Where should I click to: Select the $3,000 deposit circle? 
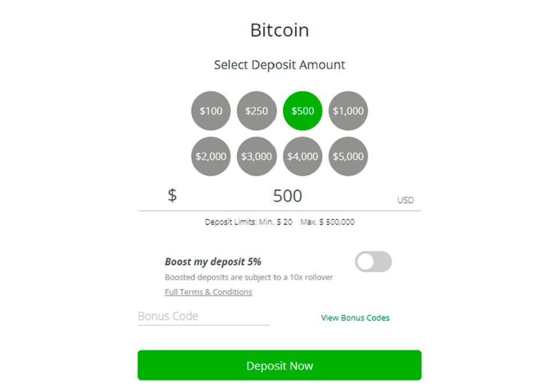click(x=256, y=156)
